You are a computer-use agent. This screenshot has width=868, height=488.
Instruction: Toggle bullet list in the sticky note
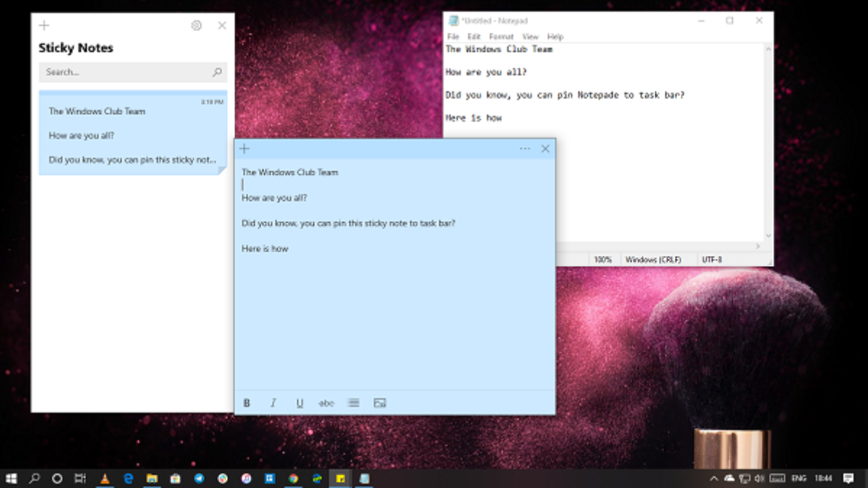click(x=353, y=403)
